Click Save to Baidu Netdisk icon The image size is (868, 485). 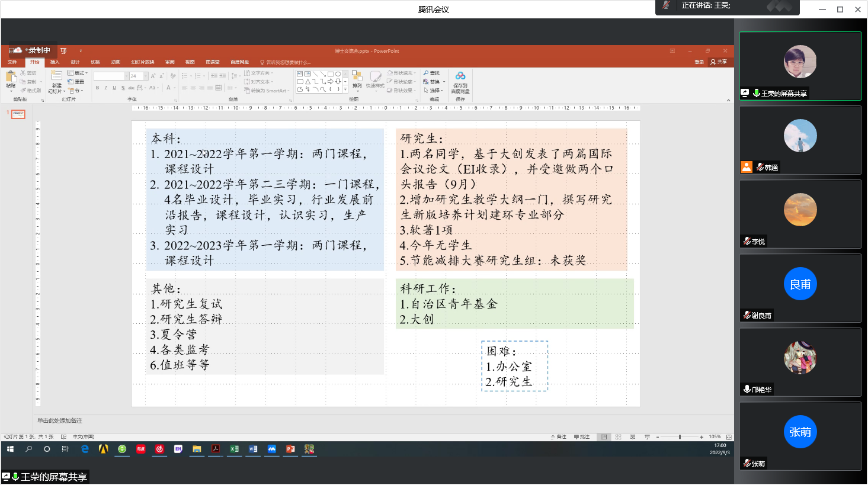point(460,76)
